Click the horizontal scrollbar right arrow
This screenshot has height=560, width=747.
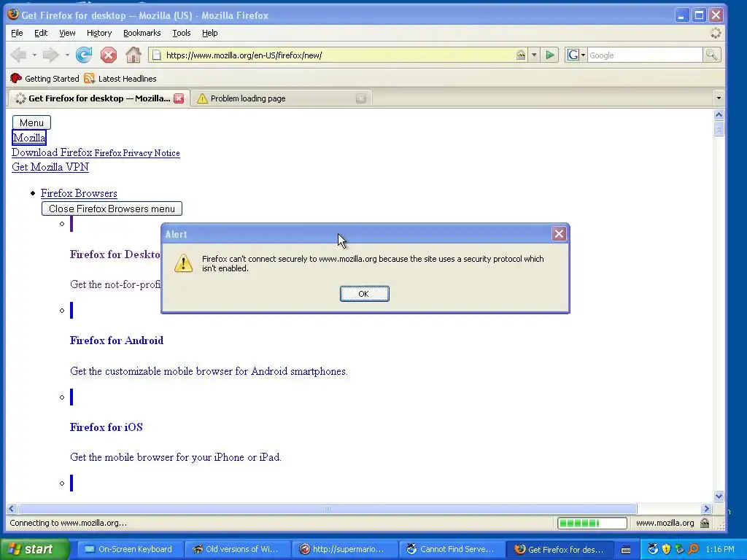pyautogui.click(x=706, y=508)
